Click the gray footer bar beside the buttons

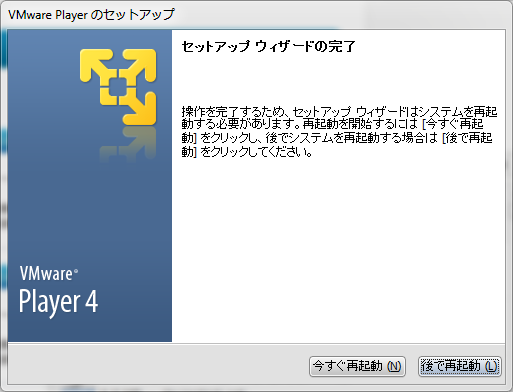pyautogui.click(x=157, y=365)
